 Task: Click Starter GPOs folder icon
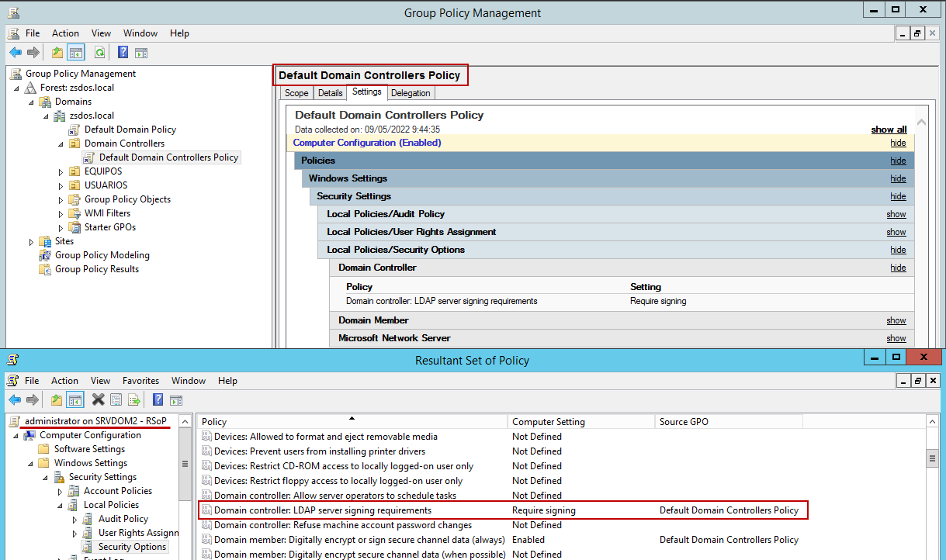[x=75, y=227]
